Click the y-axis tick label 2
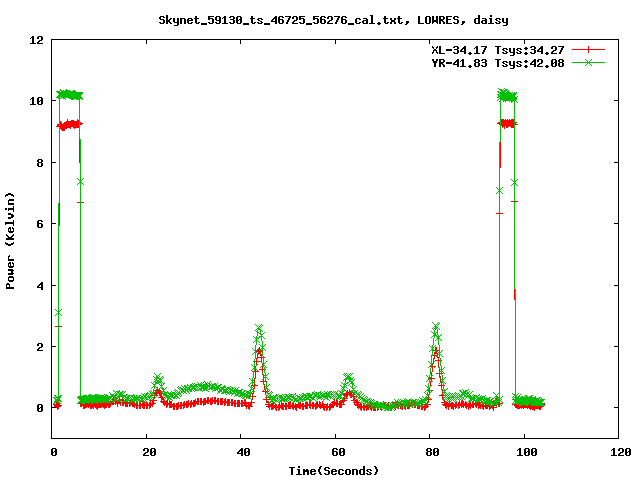The image size is (640, 480). 40,347
